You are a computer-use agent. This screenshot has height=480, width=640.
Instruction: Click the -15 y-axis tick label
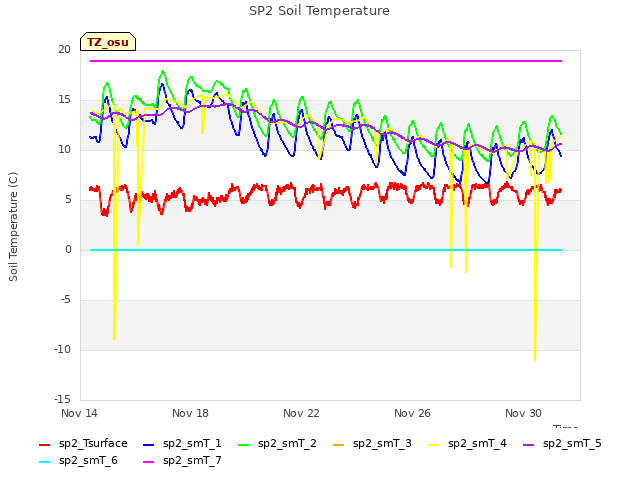coord(62,400)
